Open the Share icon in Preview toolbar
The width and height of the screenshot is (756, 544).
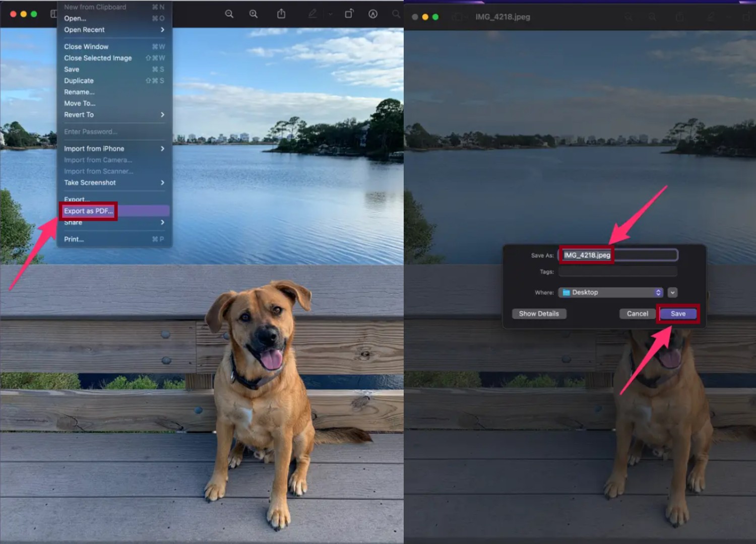(281, 14)
